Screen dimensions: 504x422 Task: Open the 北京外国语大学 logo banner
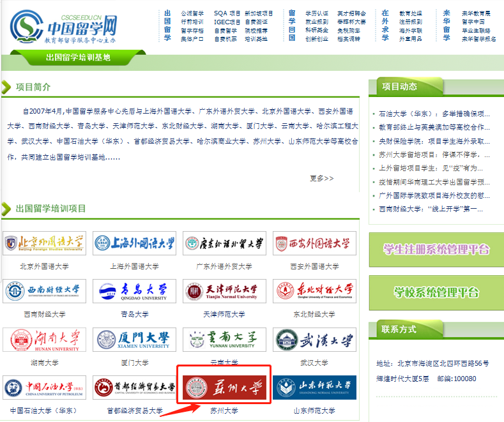44,243
